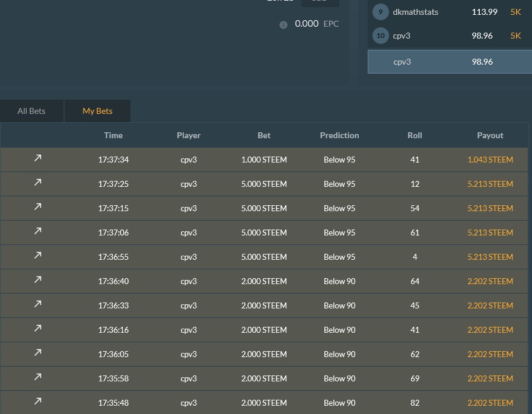532x414 pixels.
Task: Click the arrow icon on 17:35:48 row
Action: coord(38,402)
